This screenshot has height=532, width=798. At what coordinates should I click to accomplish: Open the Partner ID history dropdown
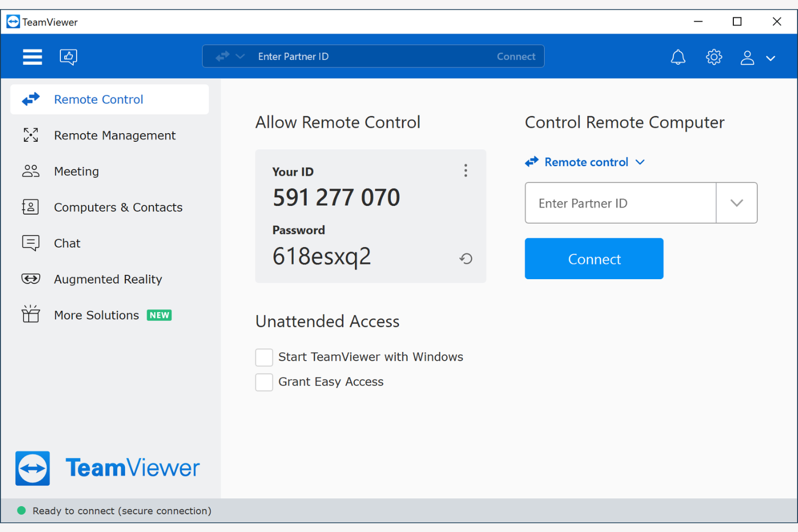pos(737,203)
